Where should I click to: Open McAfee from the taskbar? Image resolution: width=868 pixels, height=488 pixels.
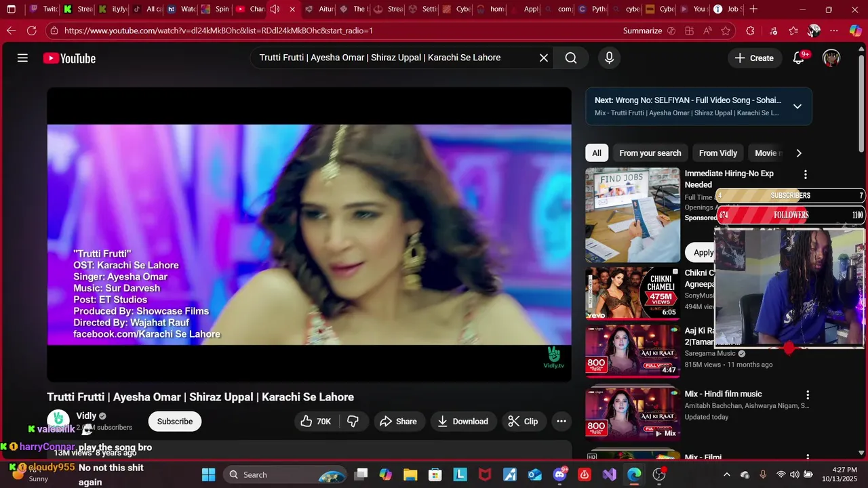(x=485, y=474)
